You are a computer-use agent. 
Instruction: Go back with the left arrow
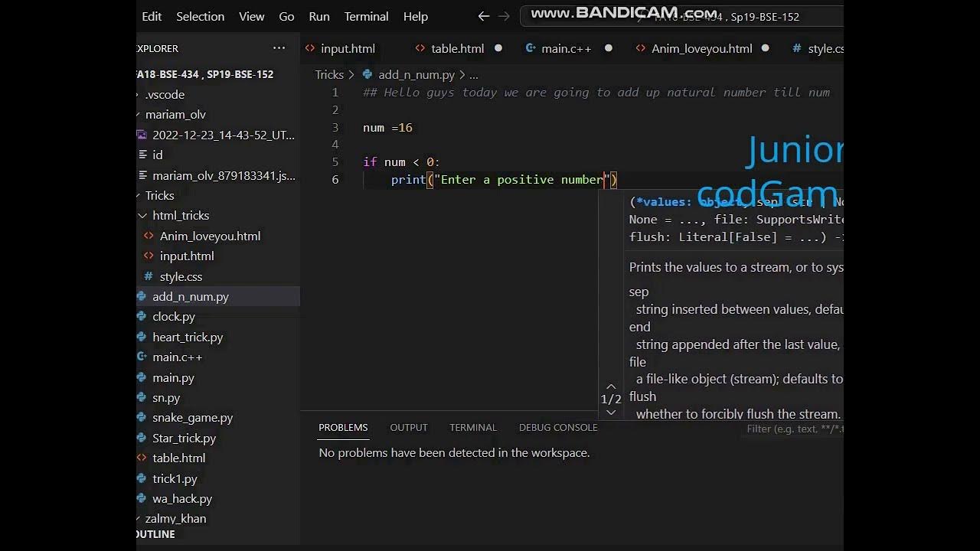[484, 16]
